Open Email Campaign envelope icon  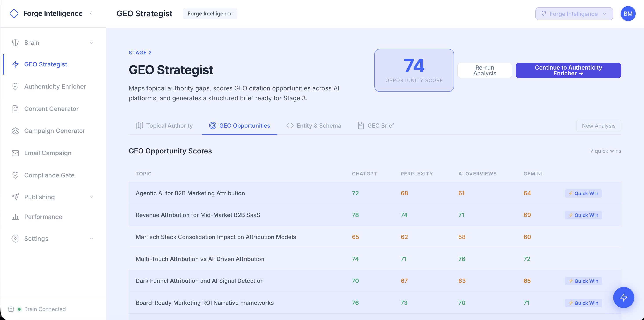click(15, 153)
